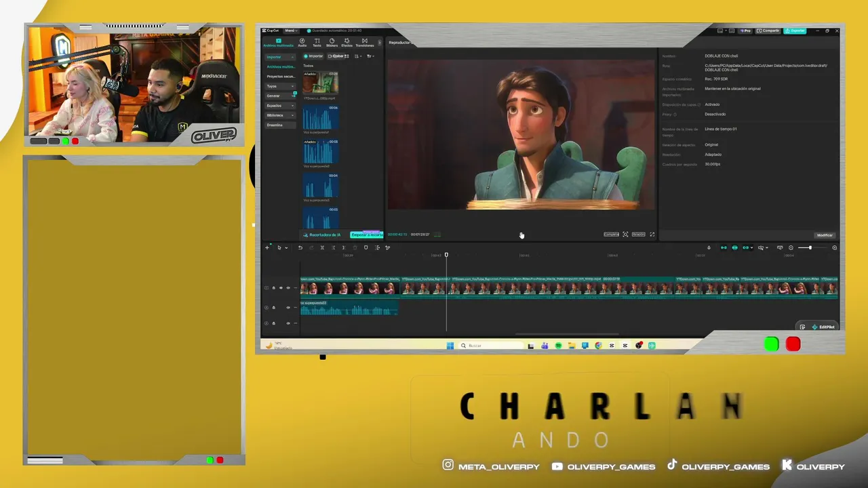This screenshot has height=488, width=868.
Task: Zoom in the timeline with plus icon
Action: (x=835, y=247)
